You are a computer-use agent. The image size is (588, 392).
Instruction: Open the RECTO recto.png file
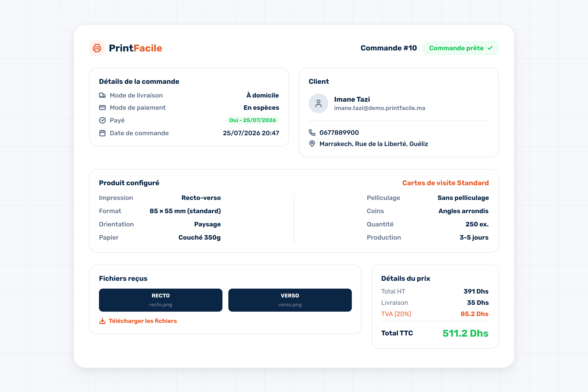(x=161, y=300)
